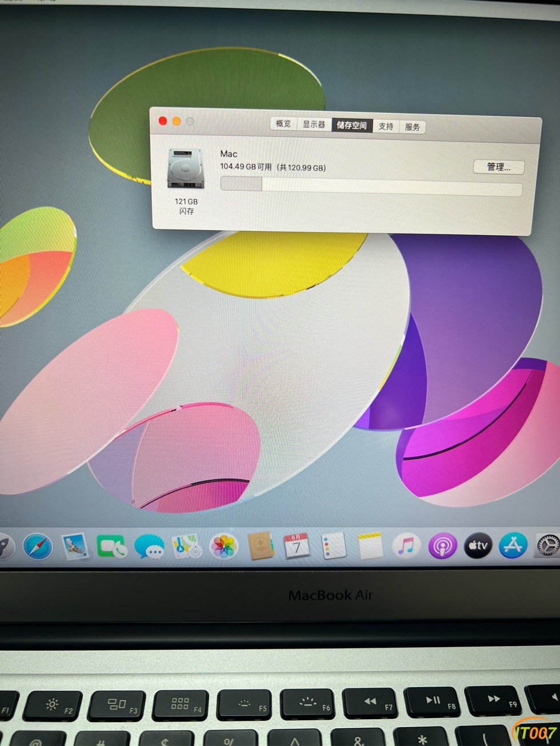This screenshot has height=746, width=560.
Task: Launch Apple TV from the Dock
Action: click(478, 546)
